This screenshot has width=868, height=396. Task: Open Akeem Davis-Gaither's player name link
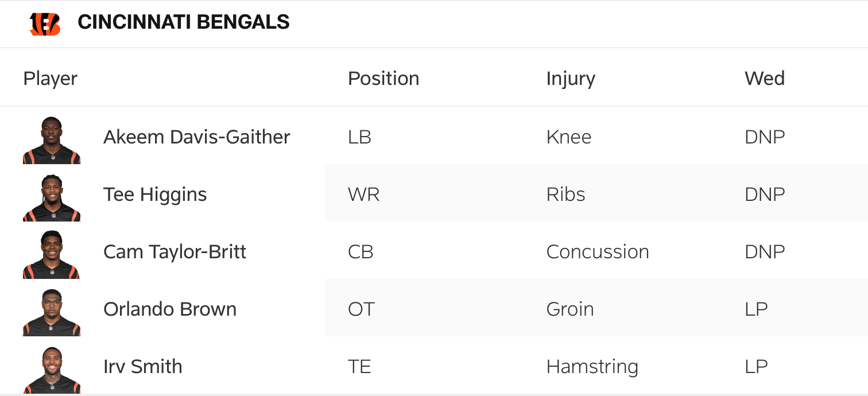click(x=196, y=137)
